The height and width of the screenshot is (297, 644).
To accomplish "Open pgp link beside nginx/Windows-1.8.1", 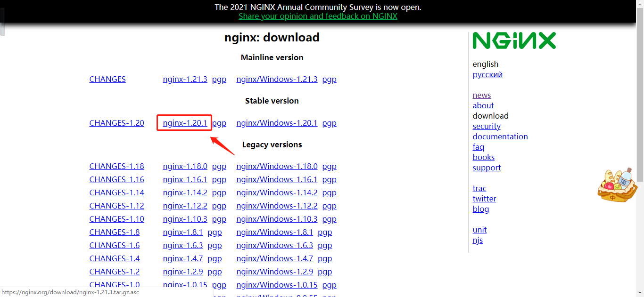I will click(x=325, y=232).
